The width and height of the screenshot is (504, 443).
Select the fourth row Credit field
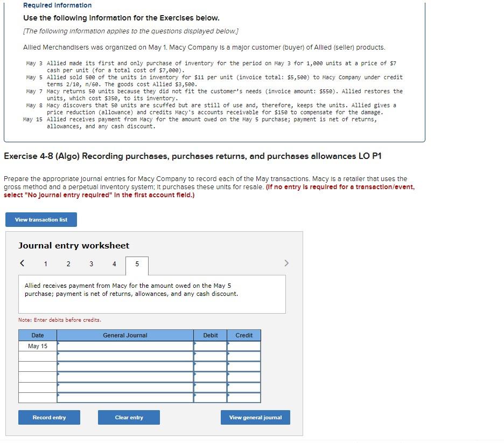point(244,377)
